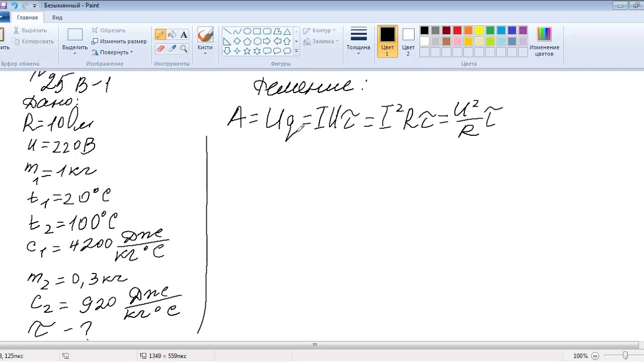
Task: Open Изменение цветов color editor
Action: (544, 42)
